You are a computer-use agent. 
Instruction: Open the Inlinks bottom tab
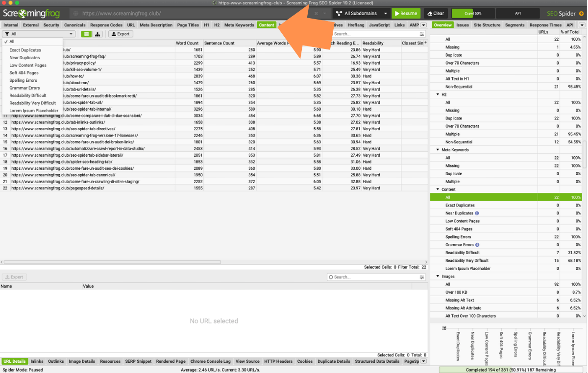(x=37, y=361)
